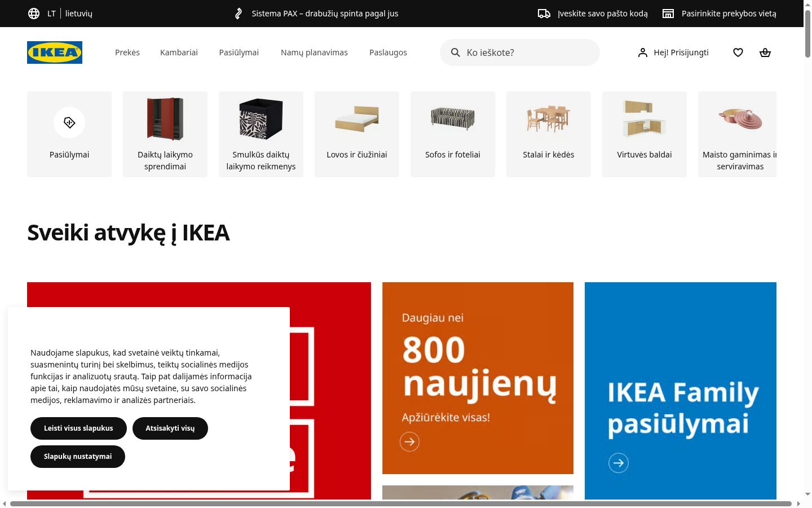812x508 pixels.
Task: Click the store selection icon
Action: coord(668,14)
